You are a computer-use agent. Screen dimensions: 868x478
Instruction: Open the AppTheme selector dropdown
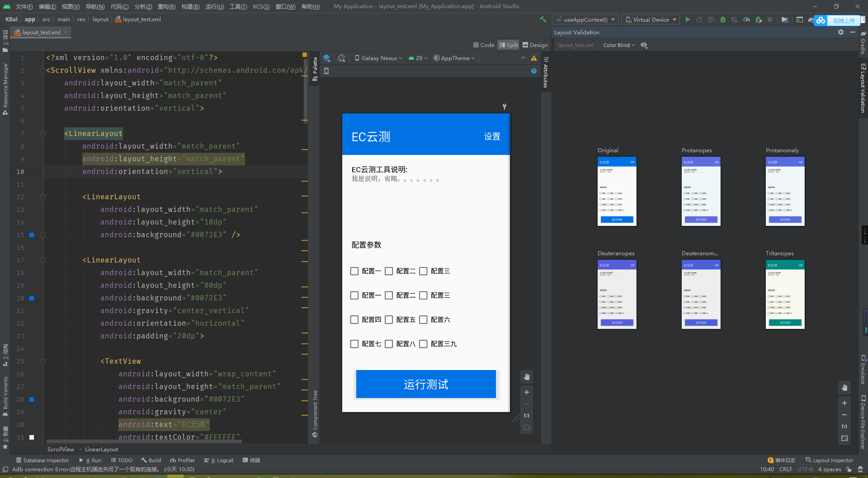point(454,58)
